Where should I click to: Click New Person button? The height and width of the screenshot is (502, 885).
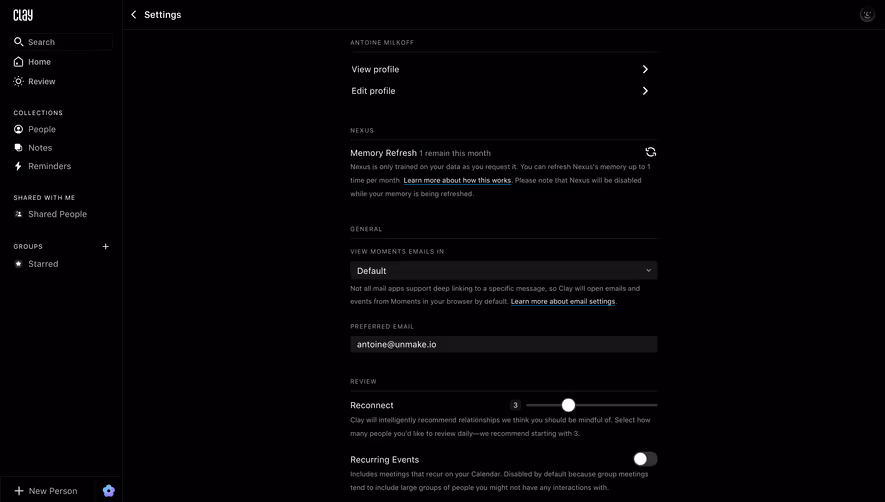pyautogui.click(x=46, y=491)
